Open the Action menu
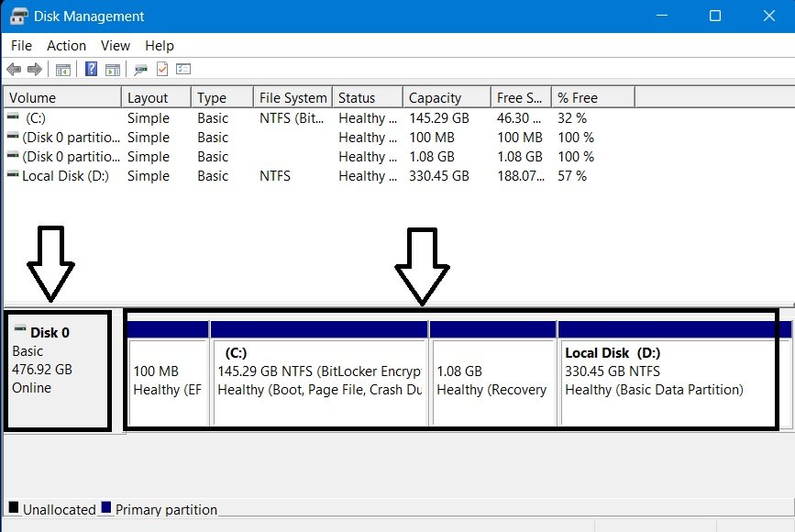Viewport: 795px width, 532px height. pyautogui.click(x=66, y=46)
